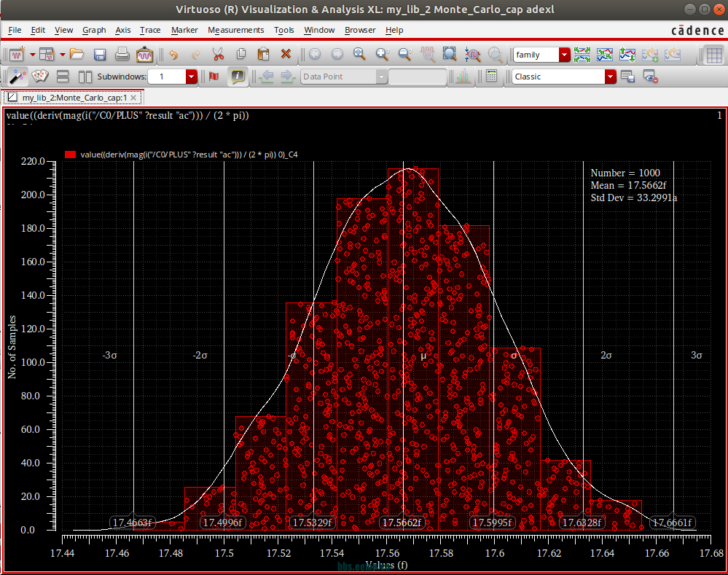Click the playing cards layout icon
This screenshot has width=728, height=575.
click(x=39, y=77)
